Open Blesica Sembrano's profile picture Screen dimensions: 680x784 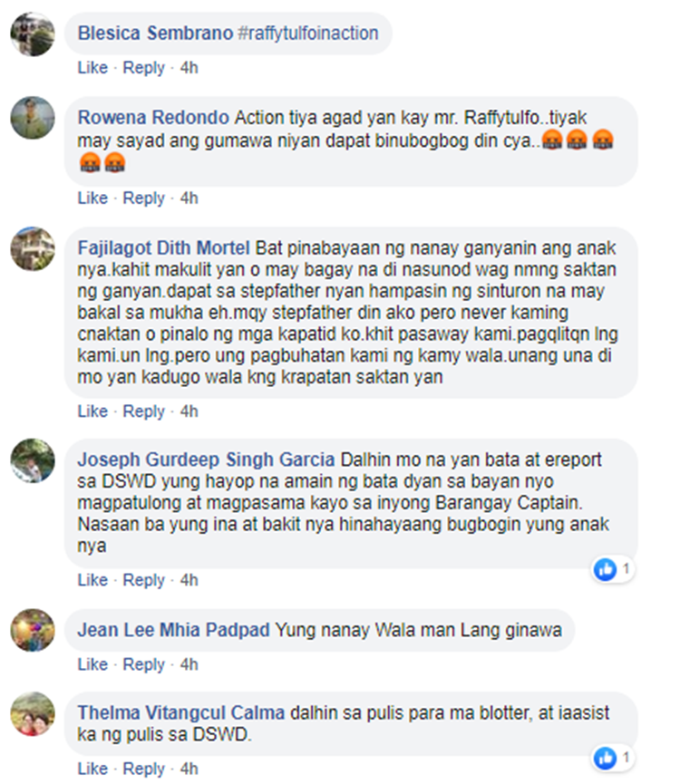point(33,34)
